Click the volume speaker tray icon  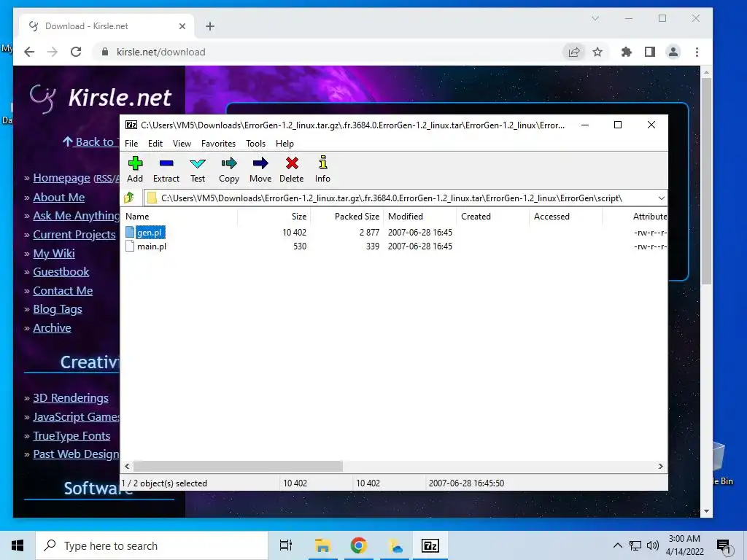pyautogui.click(x=653, y=545)
